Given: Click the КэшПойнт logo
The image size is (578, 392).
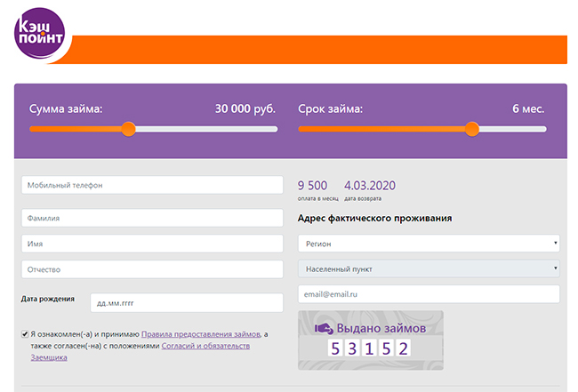Looking at the screenshot, I should (x=40, y=34).
